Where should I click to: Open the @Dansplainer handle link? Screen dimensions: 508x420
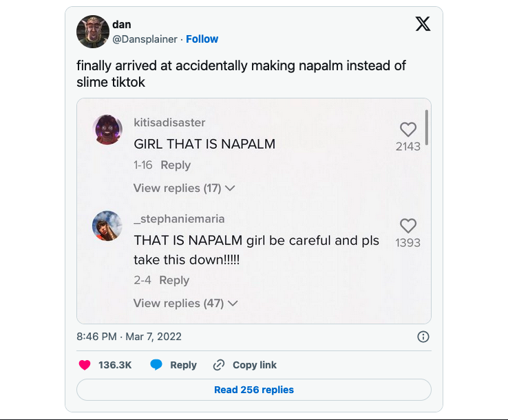pyautogui.click(x=145, y=39)
